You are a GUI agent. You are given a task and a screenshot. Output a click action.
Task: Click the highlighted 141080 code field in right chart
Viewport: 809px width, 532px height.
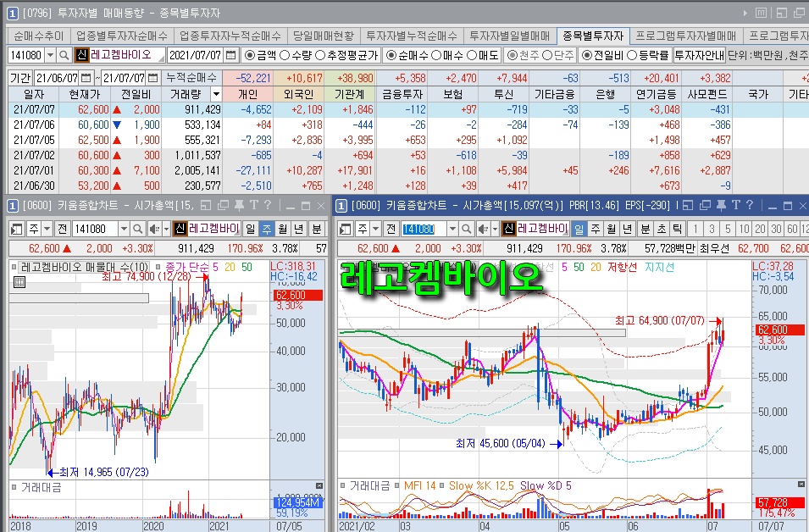423,229
